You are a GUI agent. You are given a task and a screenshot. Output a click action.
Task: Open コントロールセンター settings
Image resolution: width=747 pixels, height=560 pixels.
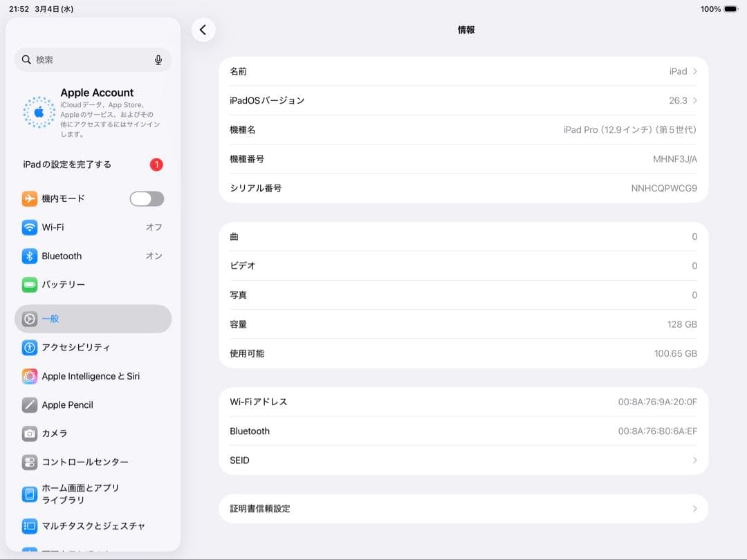(x=93, y=462)
